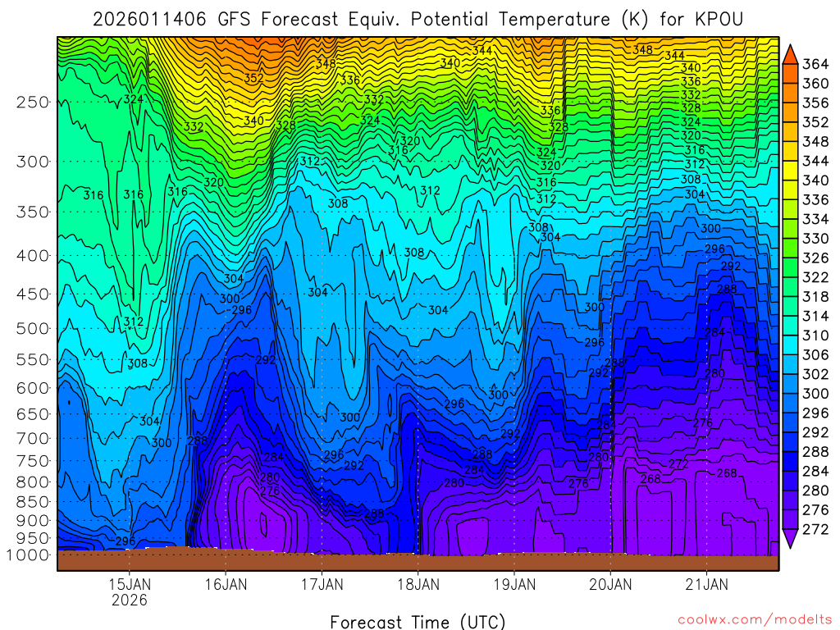Click the 450 pressure-level axis label
The height and width of the screenshot is (630, 840).
33,294
